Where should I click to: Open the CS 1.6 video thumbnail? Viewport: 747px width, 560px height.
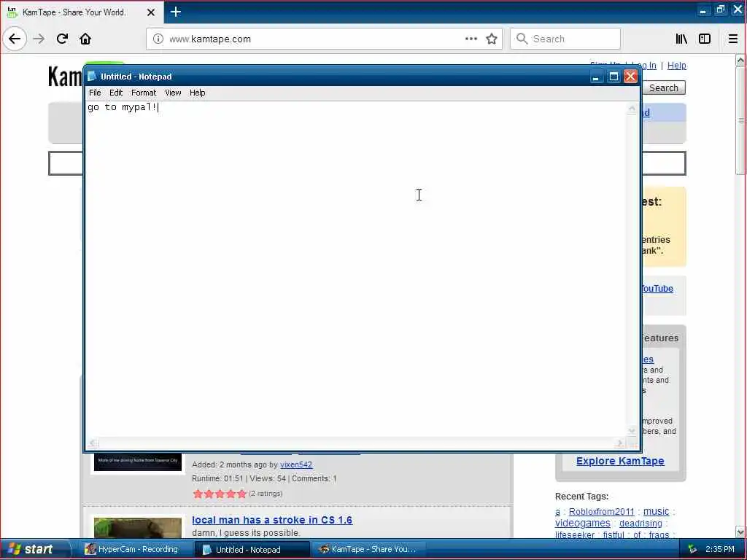(x=138, y=528)
